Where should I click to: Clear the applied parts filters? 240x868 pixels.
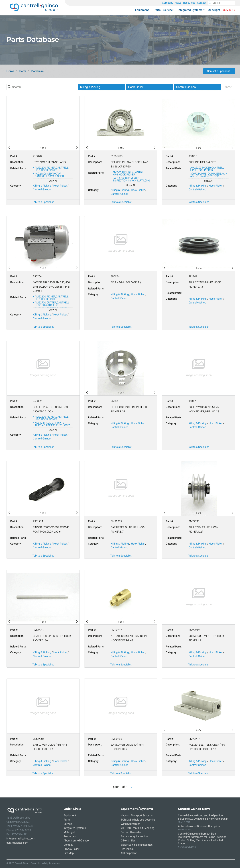point(228,87)
